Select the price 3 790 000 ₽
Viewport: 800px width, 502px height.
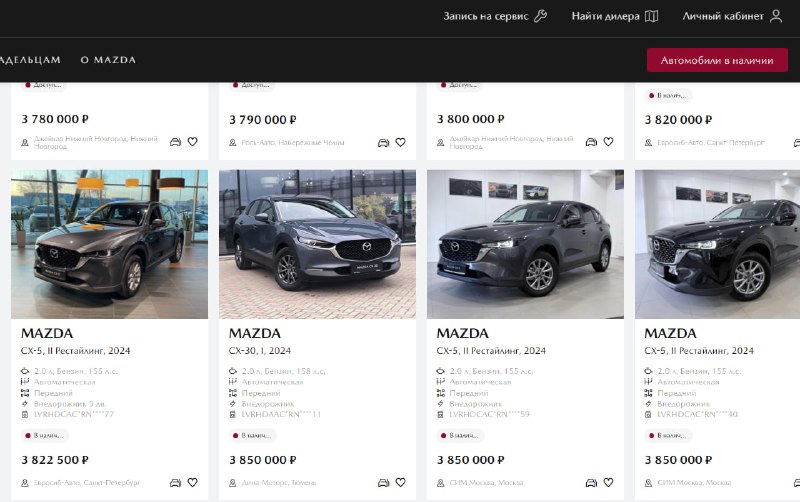coord(263,120)
